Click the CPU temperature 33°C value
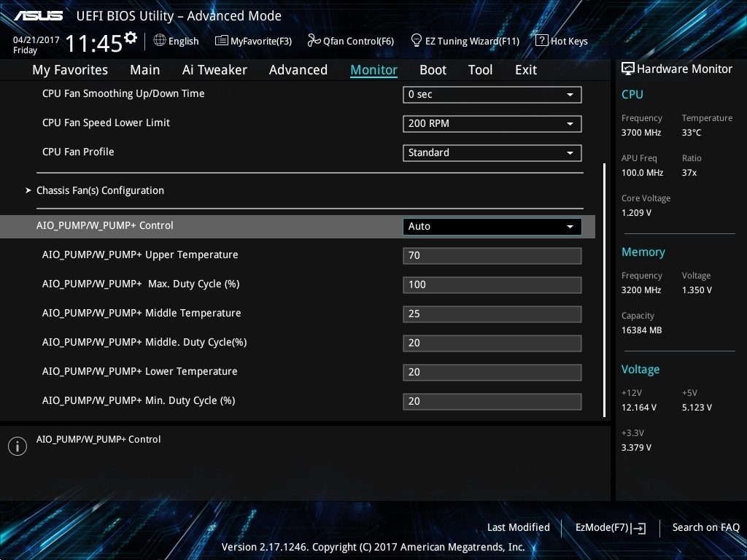Viewport: 747px width, 560px height. pyautogui.click(x=692, y=133)
